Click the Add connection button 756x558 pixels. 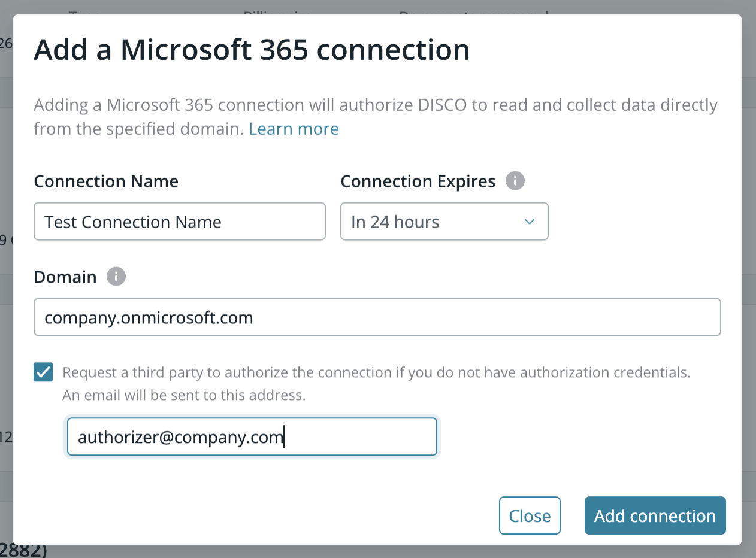click(x=655, y=515)
